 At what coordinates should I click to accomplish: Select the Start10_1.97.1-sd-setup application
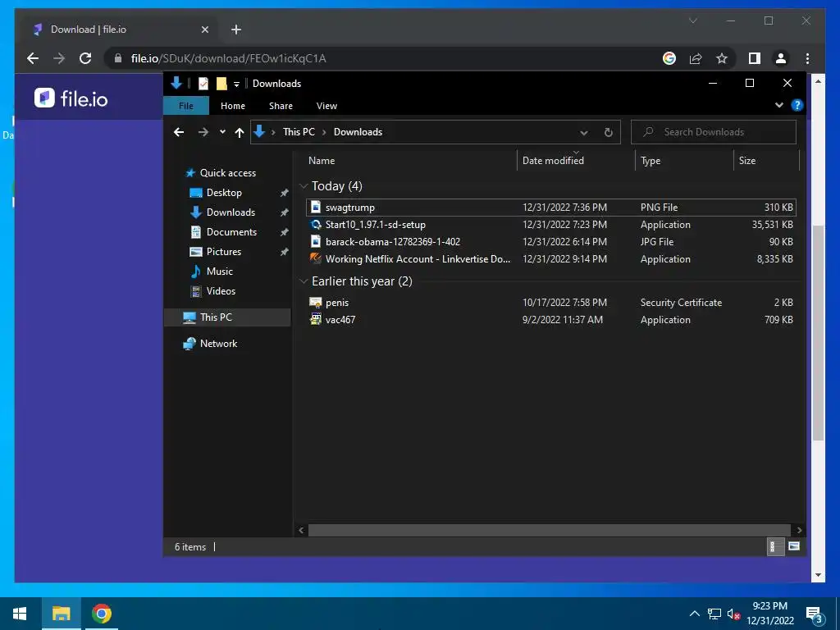551,225
